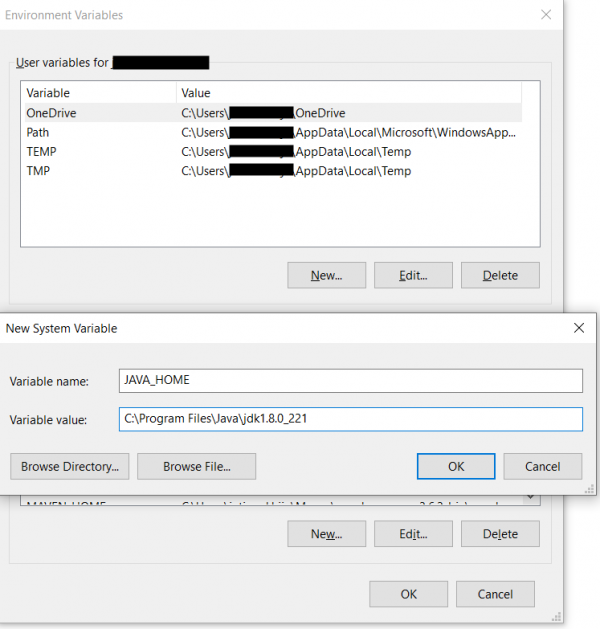Select the OneDrive user variable row
Viewport: 600px width, 629px height.
pos(273,113)
